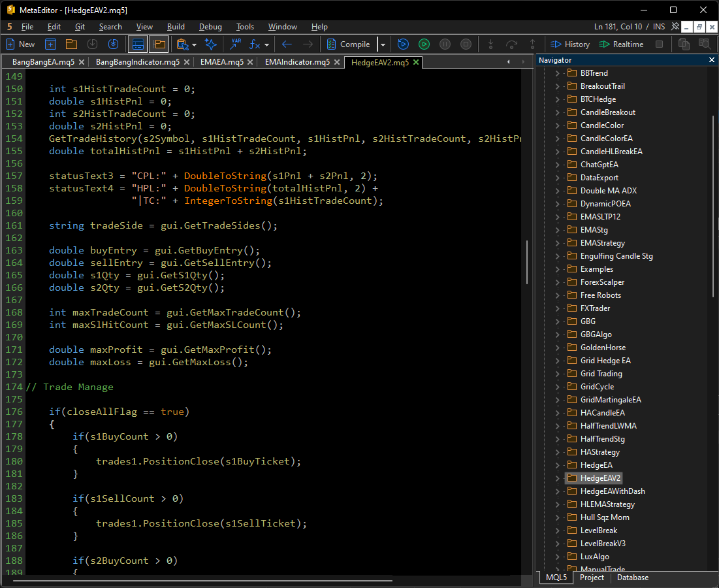Image resolution: width=719 pixels, height=588 pixels.
Task: Open the fx function dropdown arrow
Action: coord(266,45)
